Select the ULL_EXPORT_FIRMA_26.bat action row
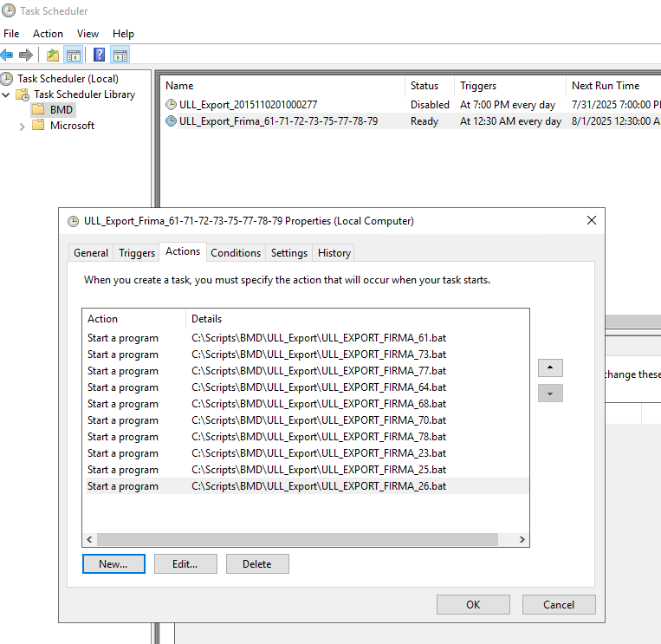Image resolution: width=661 pixels, height=644 pixels. click(307, 486)
